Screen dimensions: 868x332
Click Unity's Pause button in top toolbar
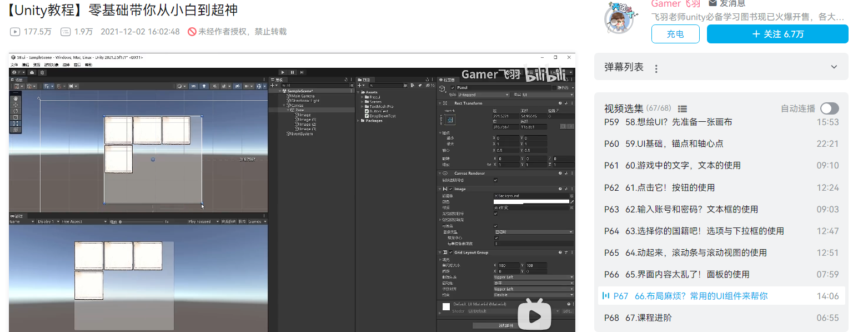point(292,72)
